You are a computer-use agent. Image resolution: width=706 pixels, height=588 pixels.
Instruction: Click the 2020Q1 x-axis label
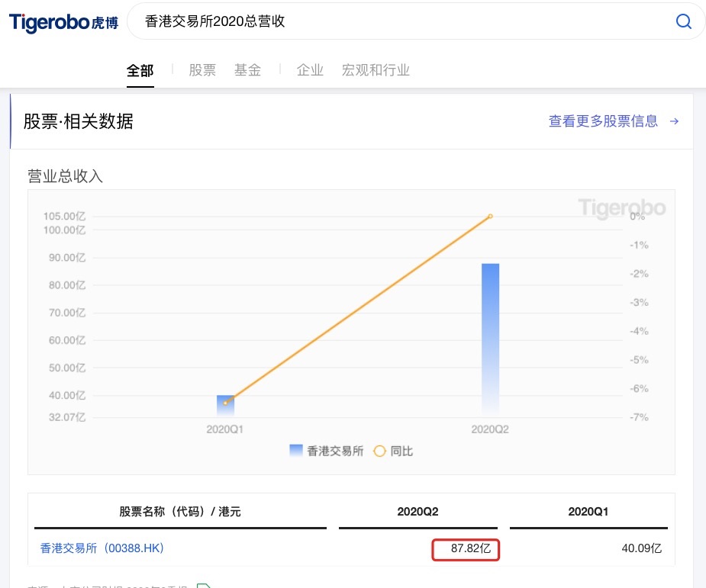point(224,429)
